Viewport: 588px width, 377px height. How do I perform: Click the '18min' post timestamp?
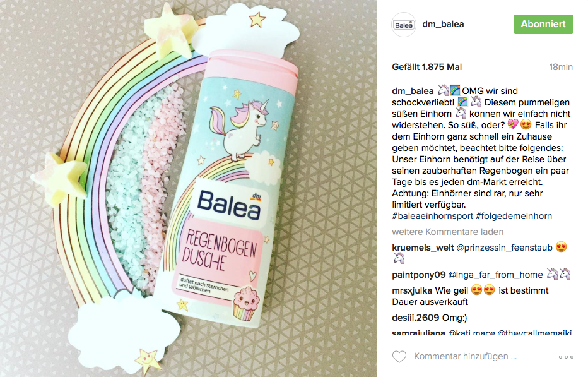561,67
